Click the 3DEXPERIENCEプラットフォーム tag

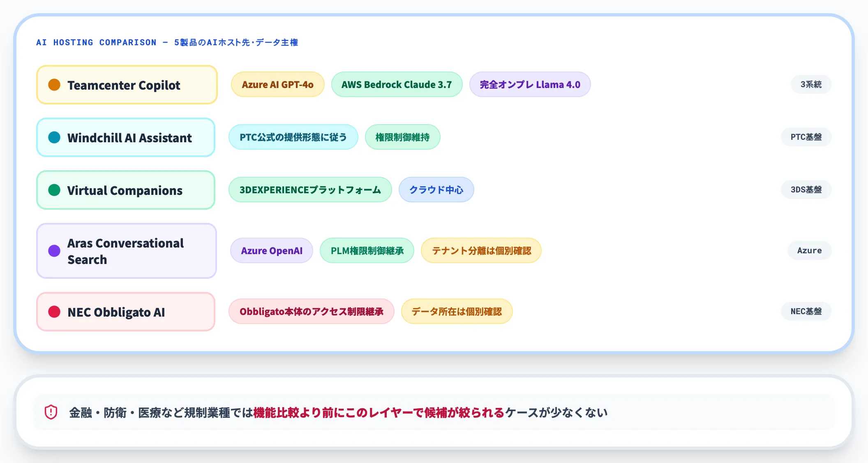pos(310,190)
